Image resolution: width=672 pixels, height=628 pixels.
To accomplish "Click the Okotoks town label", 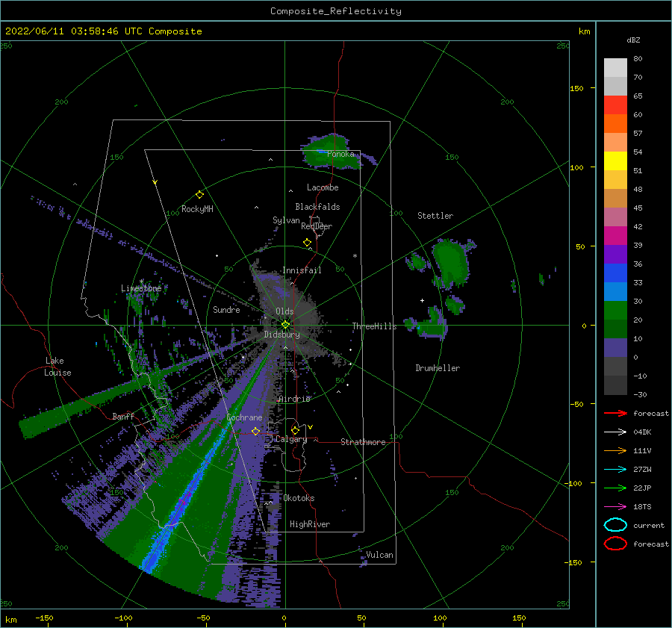I will pyautogui.click(x=299, y=498).
